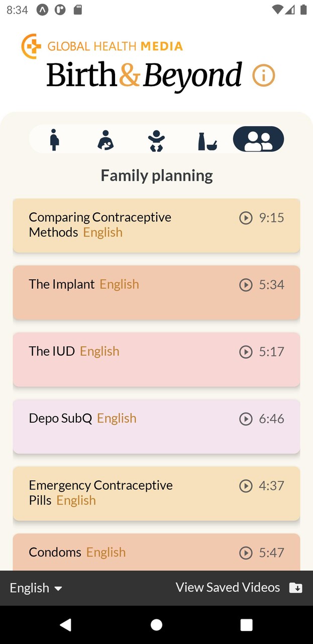Open The Implant video card
The height and width of the screenshot is (644, 313).
156,292
